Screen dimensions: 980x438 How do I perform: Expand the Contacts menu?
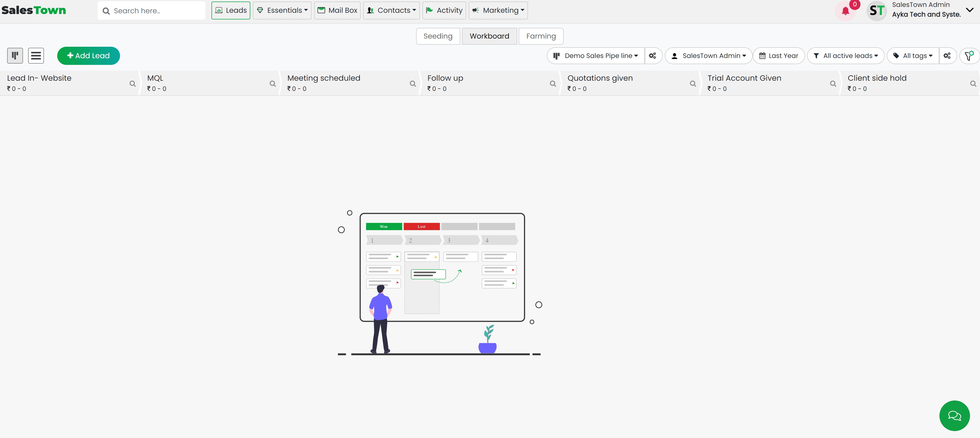click(x=391, y=10)
